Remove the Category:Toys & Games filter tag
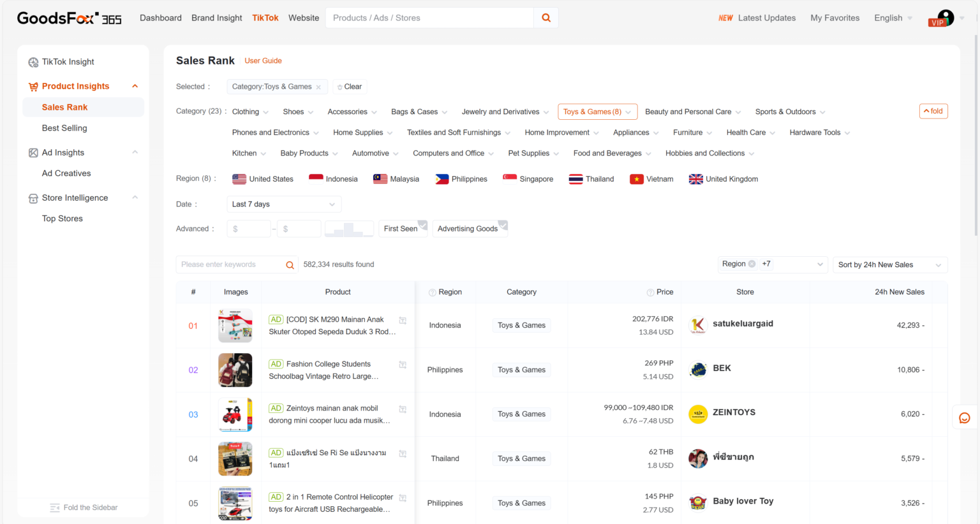Viewport: 980px width, 524px height. (318, 87)
